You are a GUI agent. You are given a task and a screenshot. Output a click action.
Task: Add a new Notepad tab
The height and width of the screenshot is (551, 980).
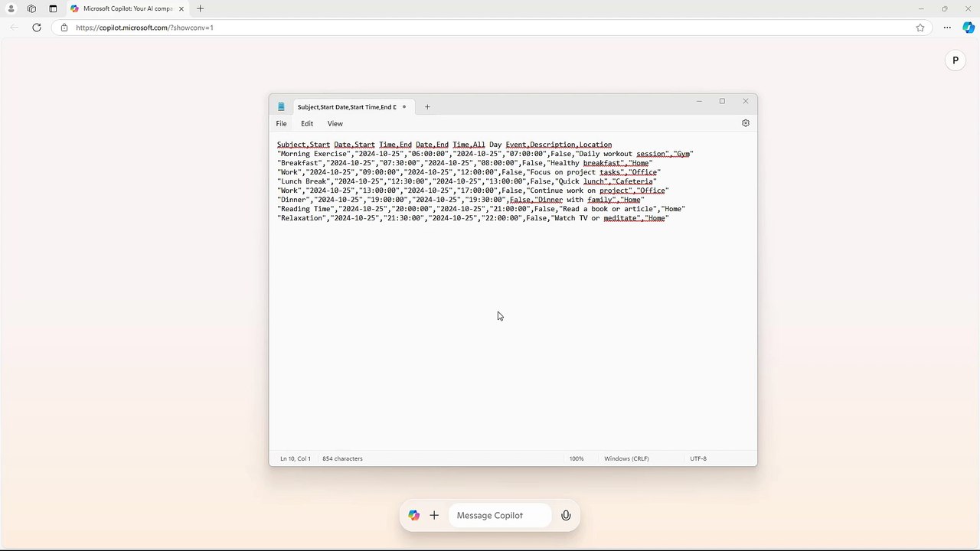point(427,107)
